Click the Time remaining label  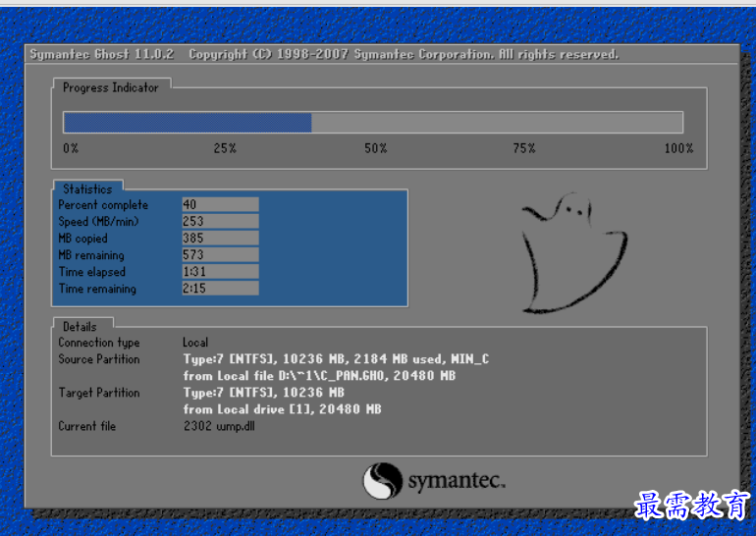coord(97,289)
